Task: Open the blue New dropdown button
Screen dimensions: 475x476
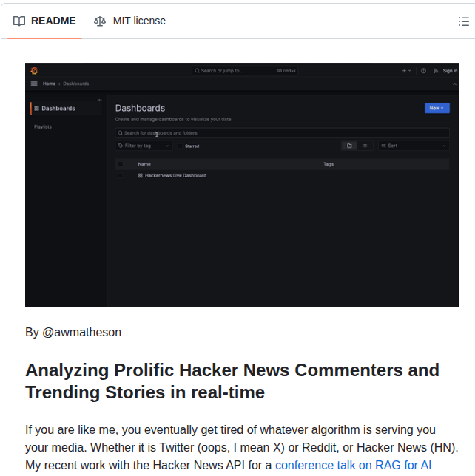Action: tap(437, 108)
